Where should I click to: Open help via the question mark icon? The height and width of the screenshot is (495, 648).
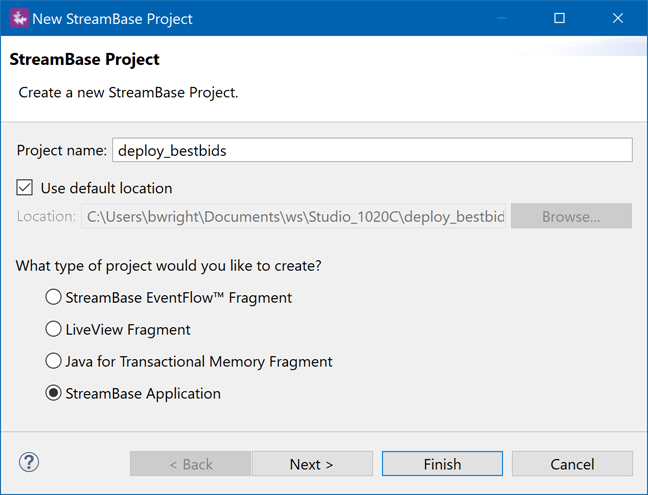click(29, 462)
